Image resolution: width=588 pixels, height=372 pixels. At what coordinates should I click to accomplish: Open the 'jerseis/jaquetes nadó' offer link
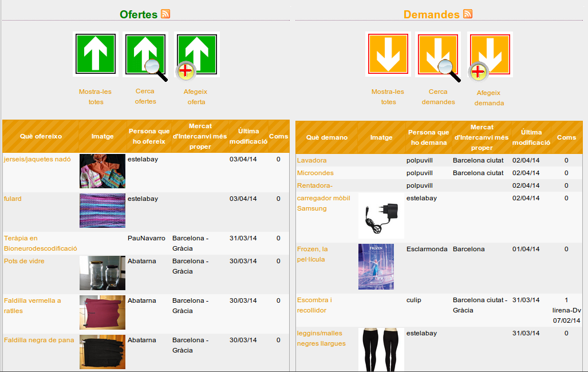pyautogui.click(x=37, y=159)
